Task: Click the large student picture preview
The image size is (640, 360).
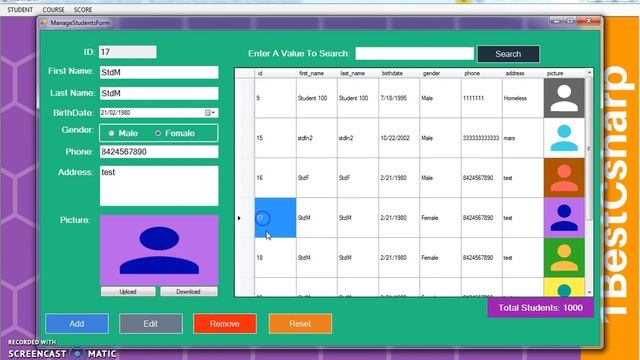Action: click(159, 250)
